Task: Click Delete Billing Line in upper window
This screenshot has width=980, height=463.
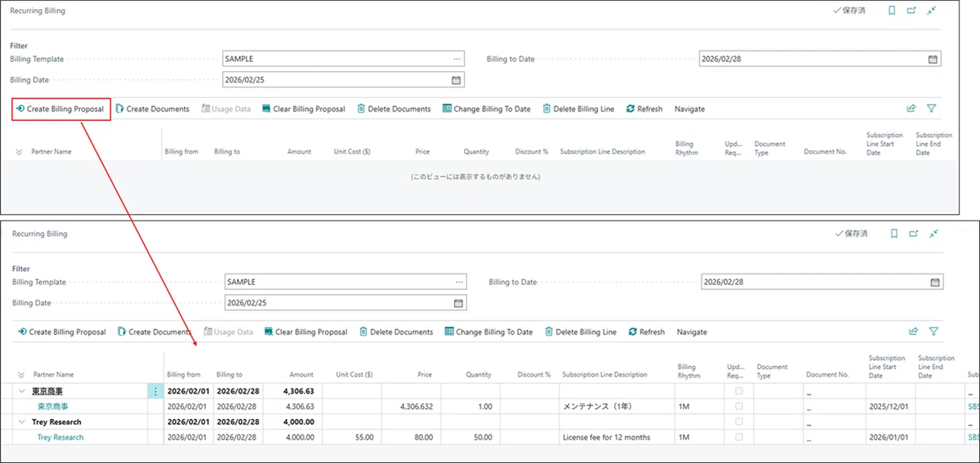Action: click(577, 109)
